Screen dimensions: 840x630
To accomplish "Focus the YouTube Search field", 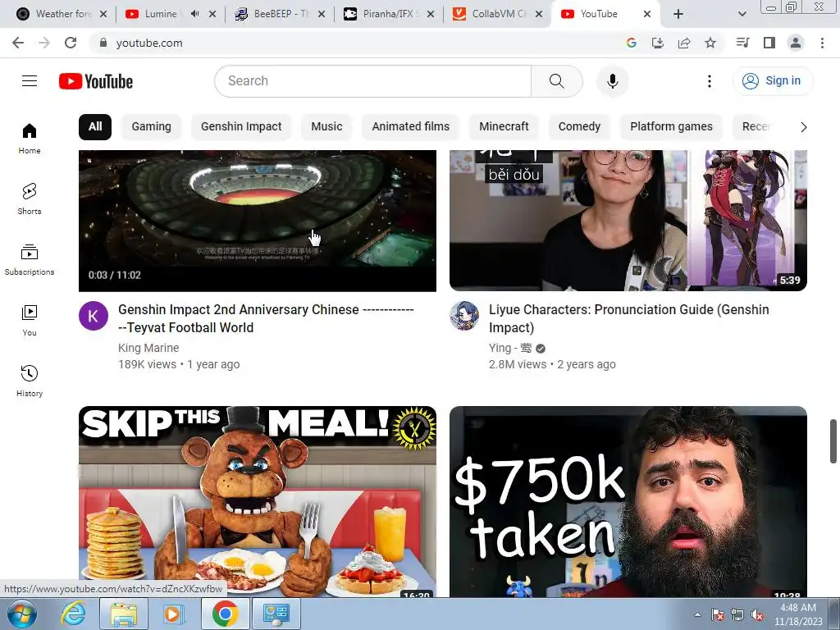I will [373, 81].
